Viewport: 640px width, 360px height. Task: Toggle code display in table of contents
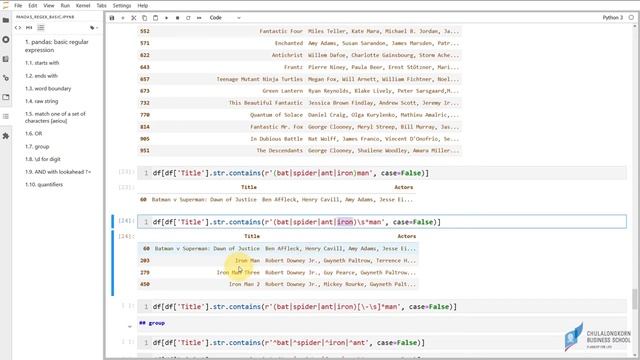click(18, 28)
